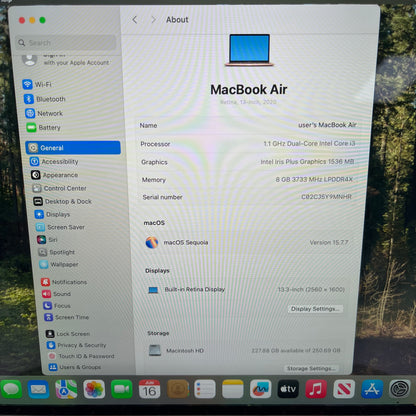Open Notes from the Dock
The height and width of the screenshot is (416, 416).
pyautogui.click(x=233, y=389)
